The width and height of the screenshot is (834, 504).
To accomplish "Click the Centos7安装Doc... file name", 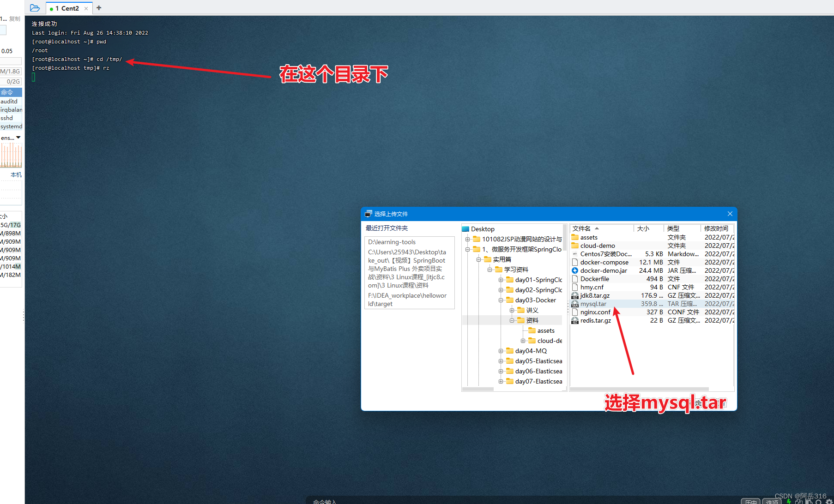I will tap(606, 254).
